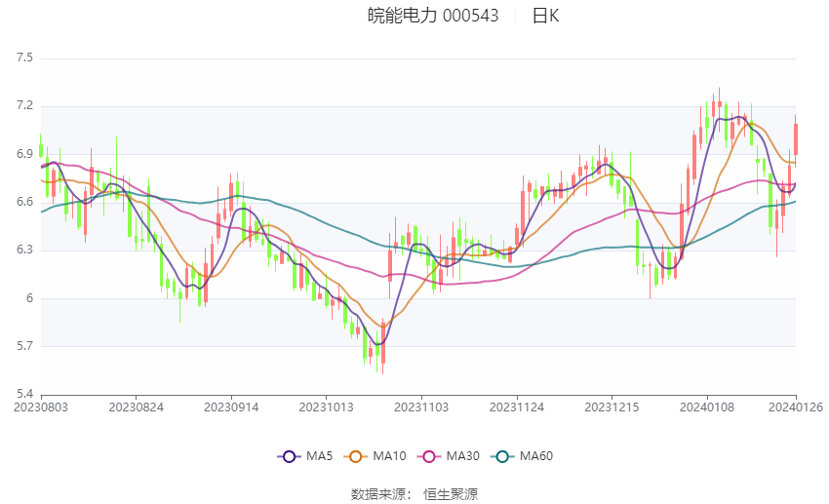The image size is (829, 504).
Task: Click the data source text 恒生聚源
Action: click(451, 494)
